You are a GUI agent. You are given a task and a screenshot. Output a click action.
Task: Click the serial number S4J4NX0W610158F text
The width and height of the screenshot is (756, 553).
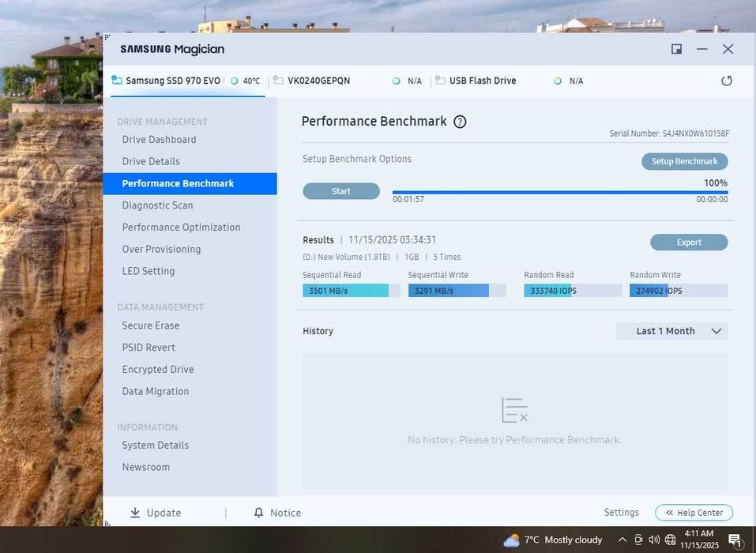coord(695,134)
